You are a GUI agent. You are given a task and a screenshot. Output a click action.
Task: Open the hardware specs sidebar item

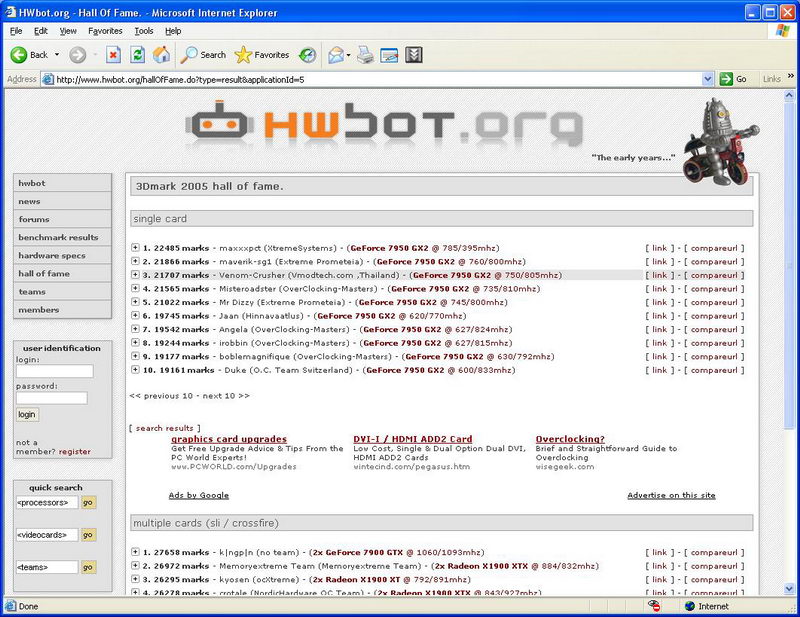(62, 255)
